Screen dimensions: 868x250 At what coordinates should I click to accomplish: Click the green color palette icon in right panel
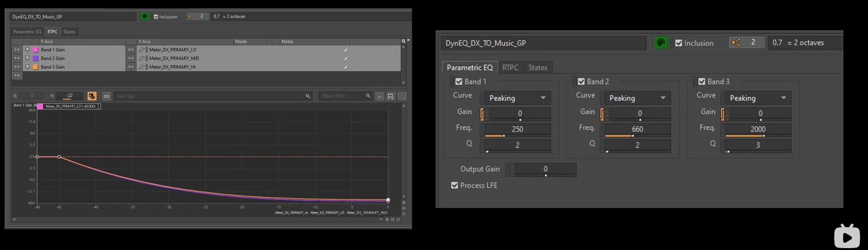click(x=660, y=43)
